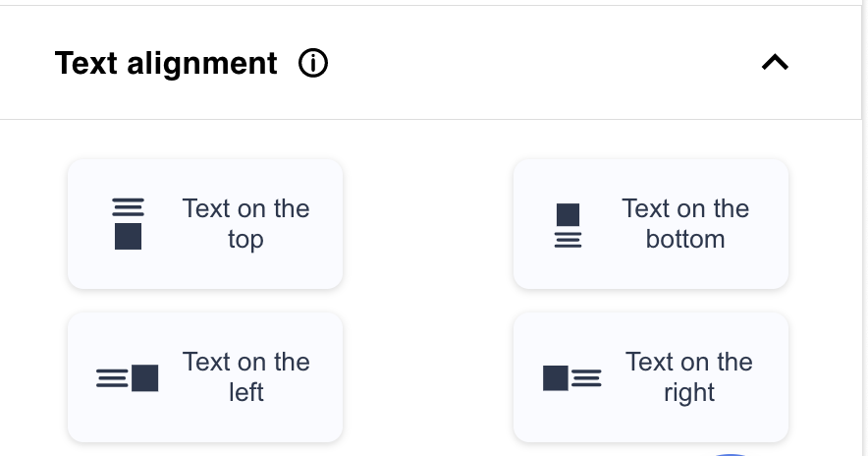Click the text lines in the right-text icon
Screen dimensions: 868x456
587,377
